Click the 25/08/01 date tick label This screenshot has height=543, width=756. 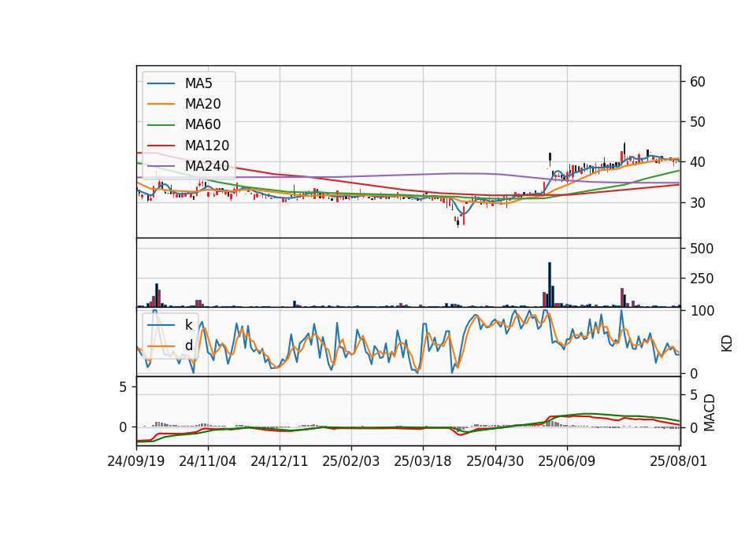tap(678, 461)
